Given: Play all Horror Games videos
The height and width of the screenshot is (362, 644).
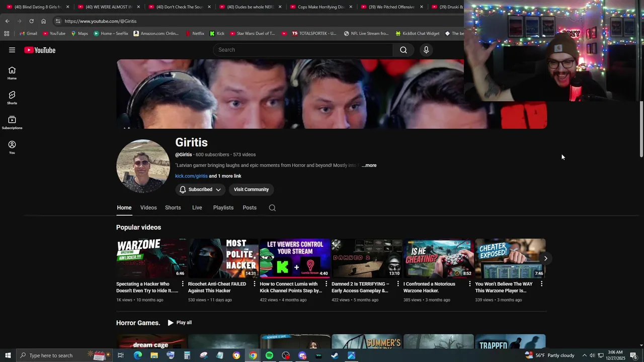Looking at the screenshot, I should coord(180,323).
